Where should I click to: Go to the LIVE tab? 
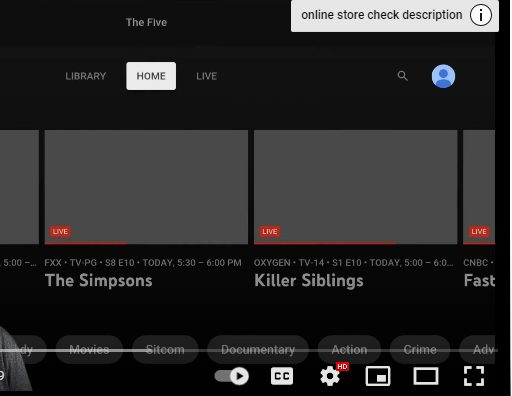click(206, 76)
